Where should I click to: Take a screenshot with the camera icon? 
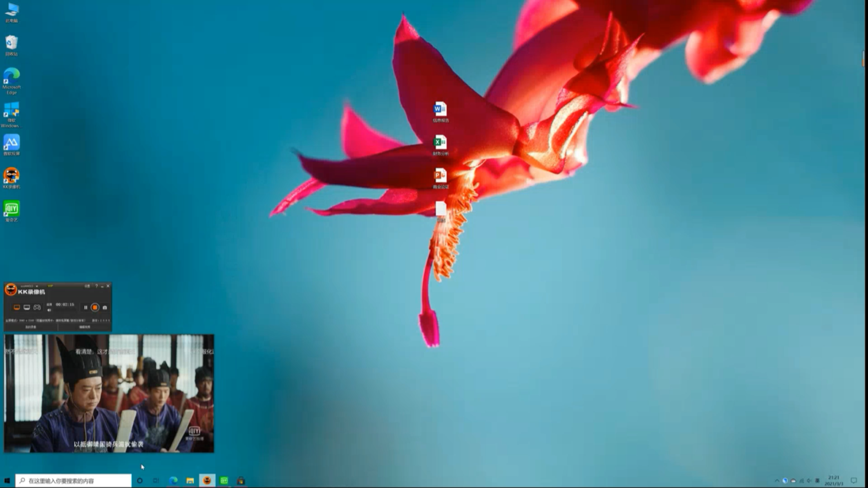[104, 308]
